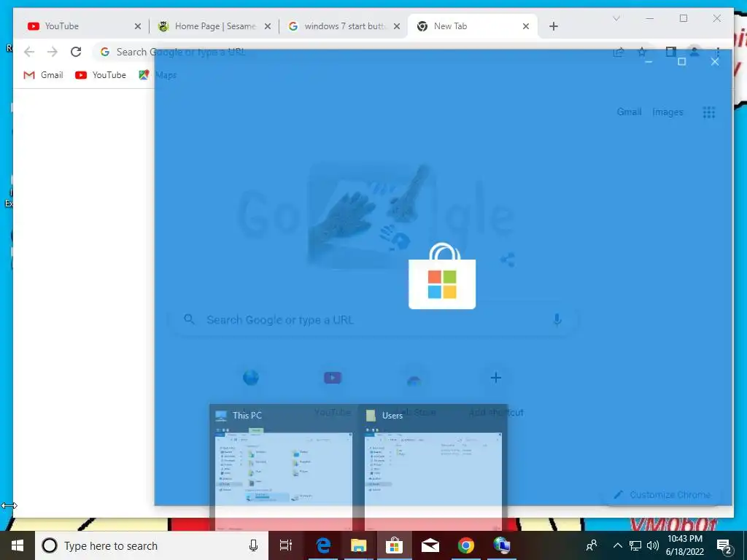Open the YouTube bookmark in bookmarks bar
This screenshot has width=747, height=560.
(x=101, y=75)
